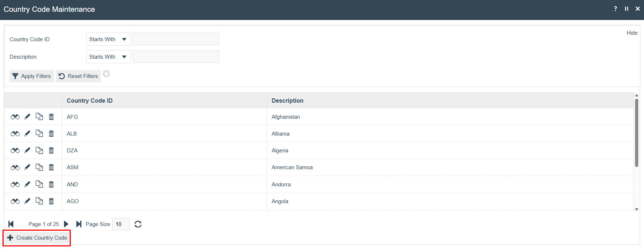Click Reset Filters button
Image resolution: width=644 pixels, height=250 pixels.
click(x=78, y=76)
